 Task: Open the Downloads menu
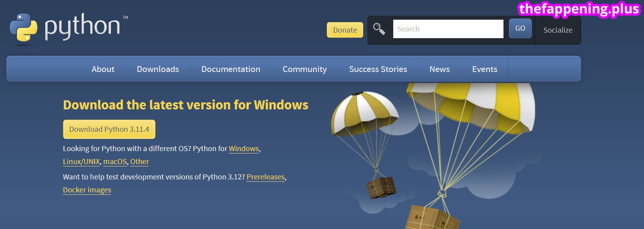tap(158, 69)
